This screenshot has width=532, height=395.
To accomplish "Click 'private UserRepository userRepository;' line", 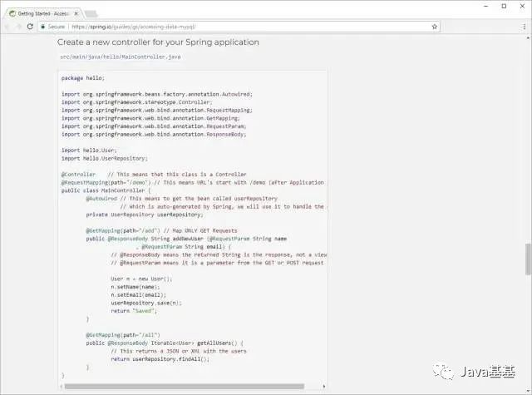I will coord(145,215).
